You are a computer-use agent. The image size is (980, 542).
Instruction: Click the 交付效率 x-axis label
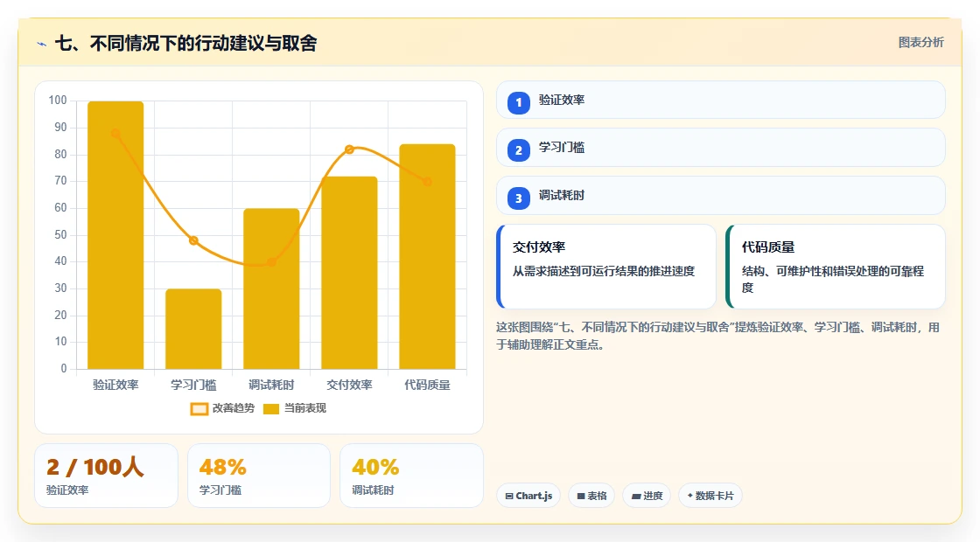tap(349, 386)
